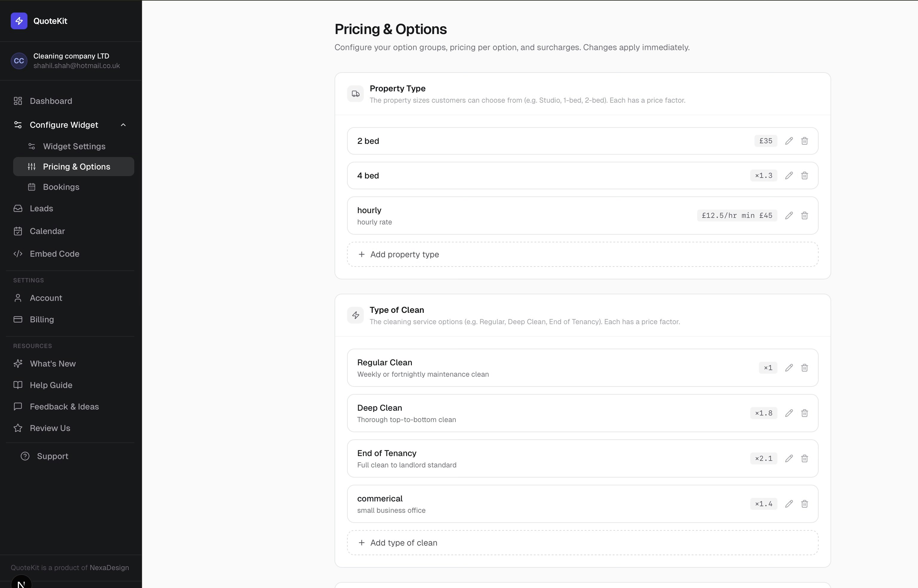Select Pricing & Options in sidebar

74,167
